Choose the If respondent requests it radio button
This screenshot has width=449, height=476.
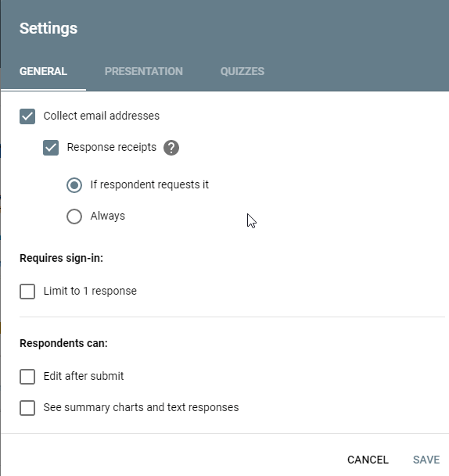tap(74, 185)
